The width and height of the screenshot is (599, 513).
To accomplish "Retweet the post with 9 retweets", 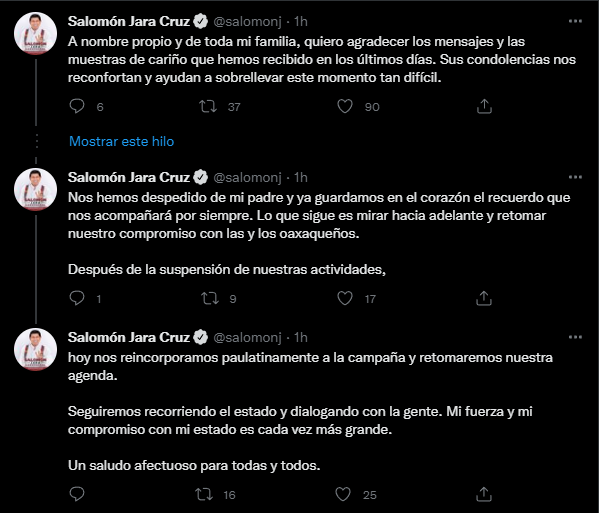I will click(x=210, y=298).
